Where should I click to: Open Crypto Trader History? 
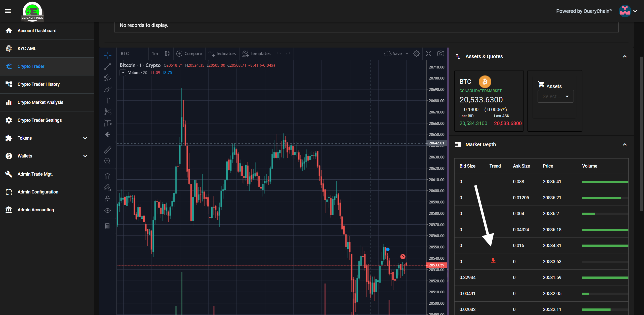click(47, 84)
